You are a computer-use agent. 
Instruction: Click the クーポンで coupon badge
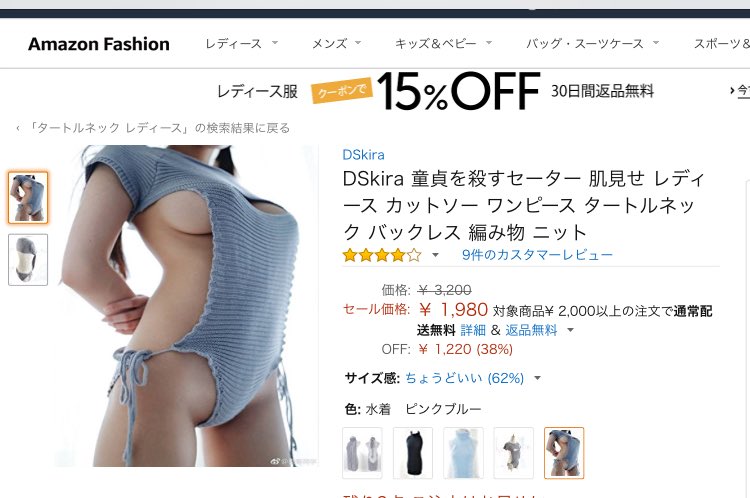pyautogui.click(x=342, y=90)
